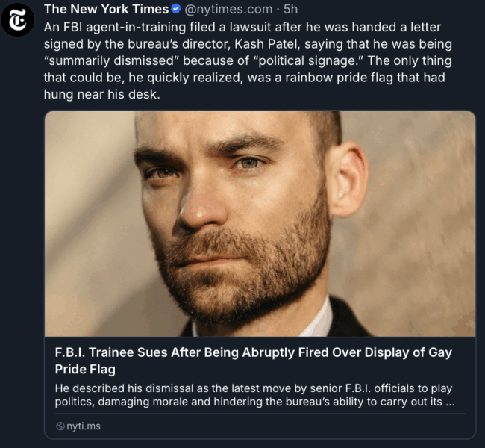Click the post's last line hung near his desk
The height and width of the screenshot is (448, 485).
click(x=102, y=94)
